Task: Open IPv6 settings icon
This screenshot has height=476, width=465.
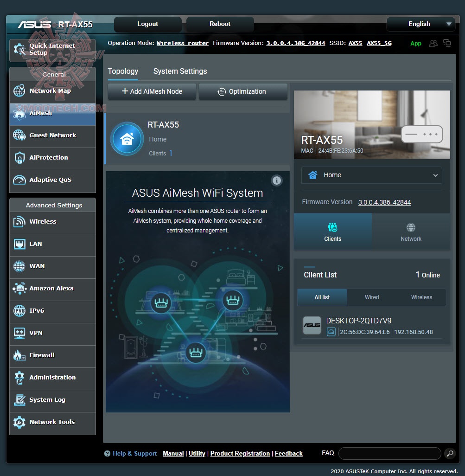Action: pos(19,310)
